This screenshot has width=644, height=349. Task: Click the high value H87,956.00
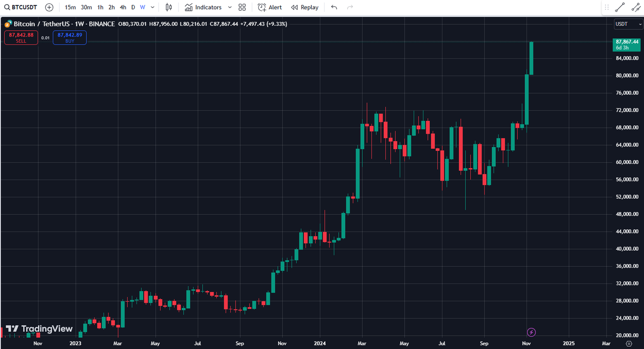click(x=163, y=24)
